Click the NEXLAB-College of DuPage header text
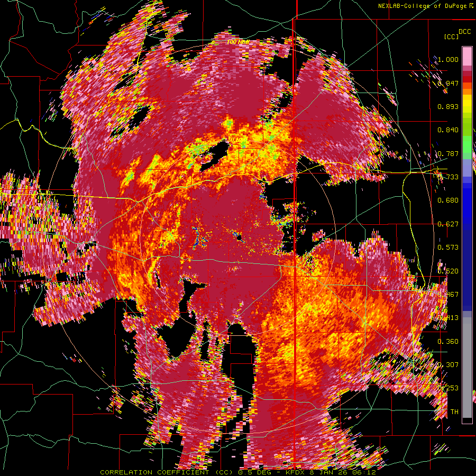The image size is (476, 476). click(x=426, y=6)
